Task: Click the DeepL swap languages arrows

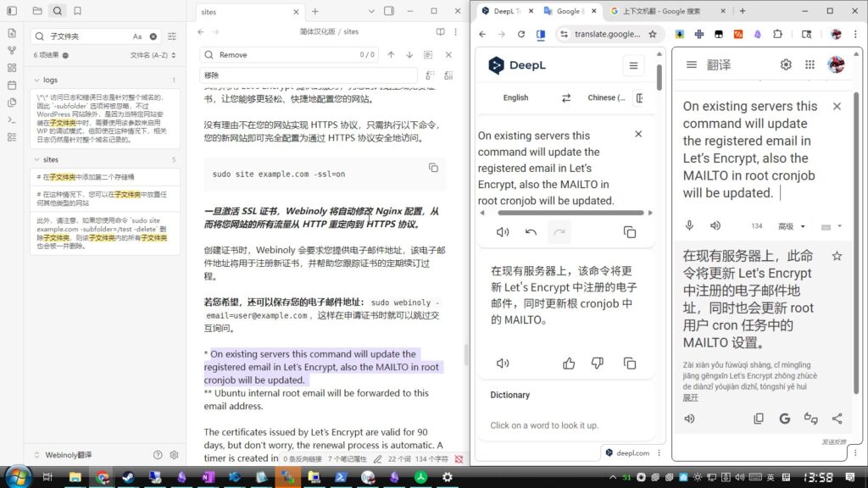Action: tap(566, 97)
